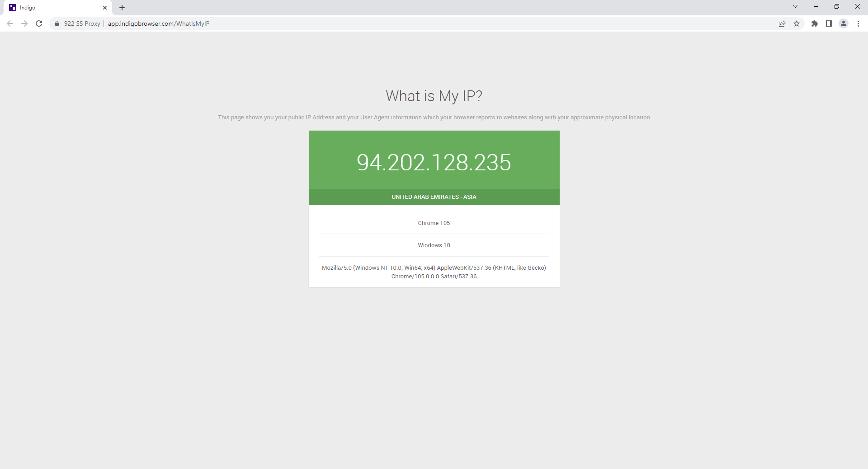This screenshot has width=868, height=469.
Task: Share this page via share icon
Action: tap(782, 23)
